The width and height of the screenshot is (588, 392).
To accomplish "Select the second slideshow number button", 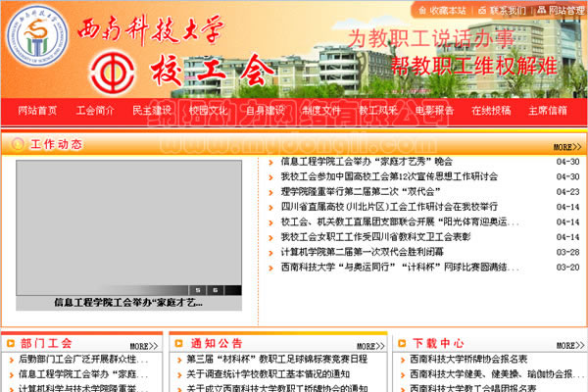I will [x=216, y=290].
